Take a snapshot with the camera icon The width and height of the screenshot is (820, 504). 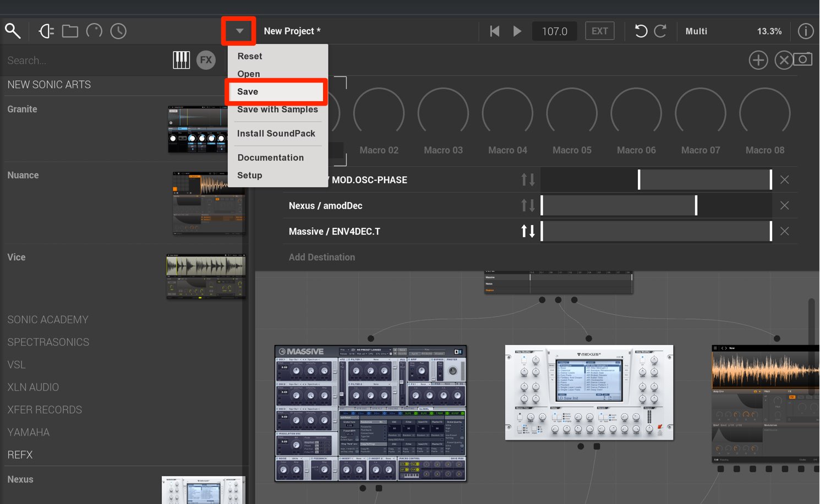click(803, 59)
